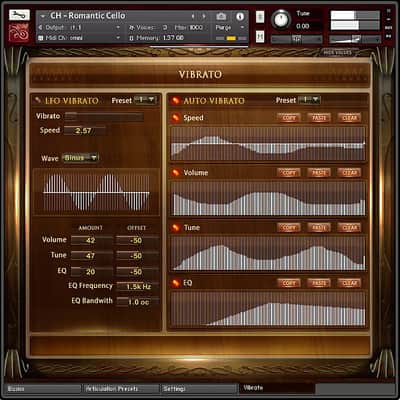Click Tune offset value -50
This screenshot has height=400, width=400.
tap(137, 256)
